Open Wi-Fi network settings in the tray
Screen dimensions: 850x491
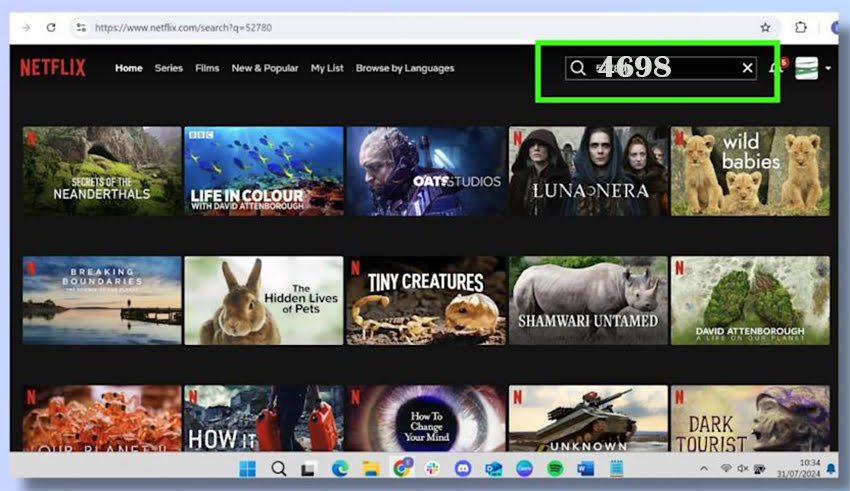click(x=725, y=468)
